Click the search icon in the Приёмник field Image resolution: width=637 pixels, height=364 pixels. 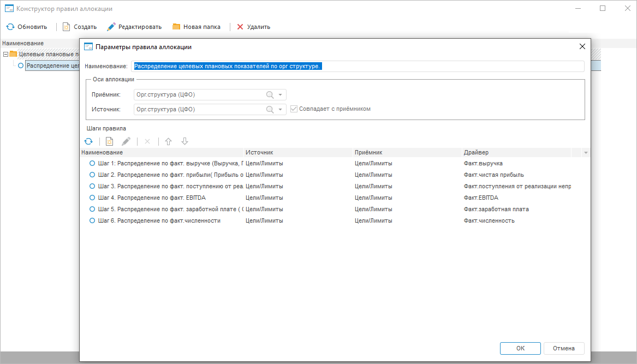pos(270,95)
